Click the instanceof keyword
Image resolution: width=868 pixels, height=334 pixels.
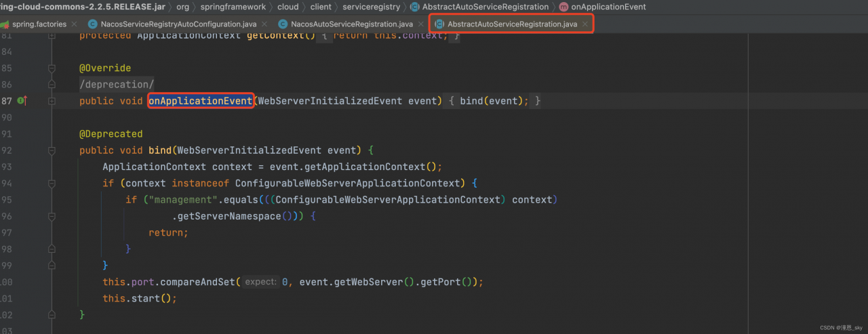click(200, 184)
